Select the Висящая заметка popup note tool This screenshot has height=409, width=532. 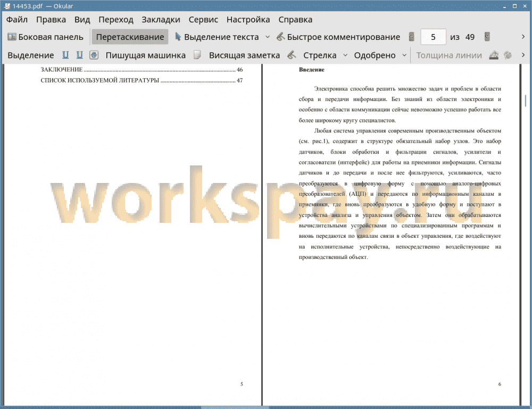pos(244,55)
